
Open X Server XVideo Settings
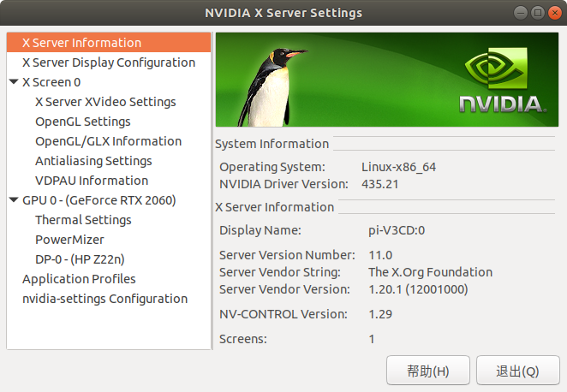coord(105,102)
